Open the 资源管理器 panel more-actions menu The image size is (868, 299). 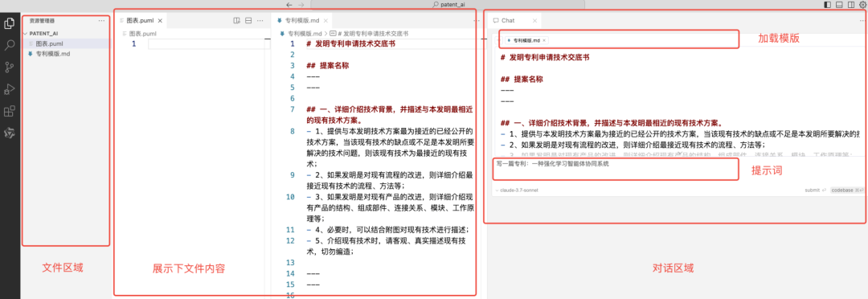tap(101, 20)
